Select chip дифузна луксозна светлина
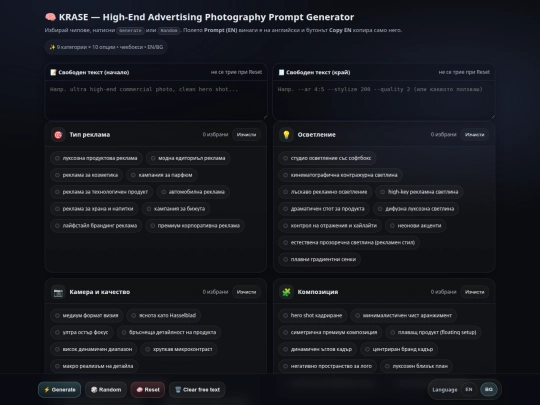Viewport: 540px width, 405px height. (416, 209)
